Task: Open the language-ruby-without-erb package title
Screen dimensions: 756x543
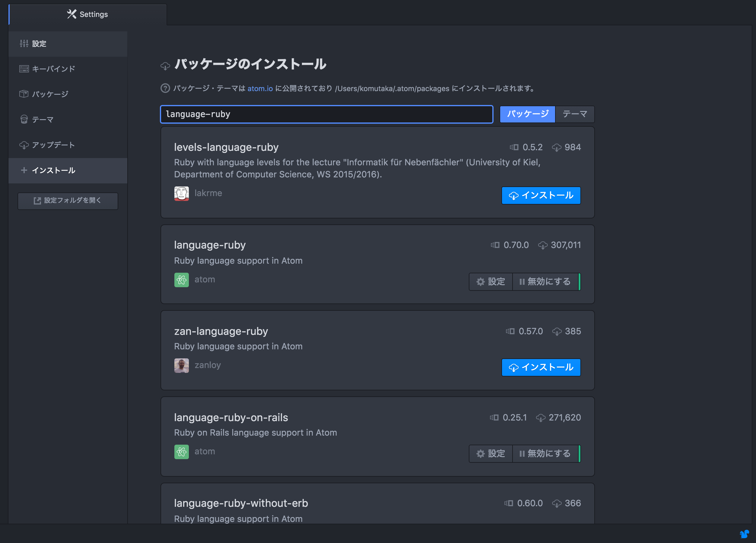Action: [x=241, y=503]
